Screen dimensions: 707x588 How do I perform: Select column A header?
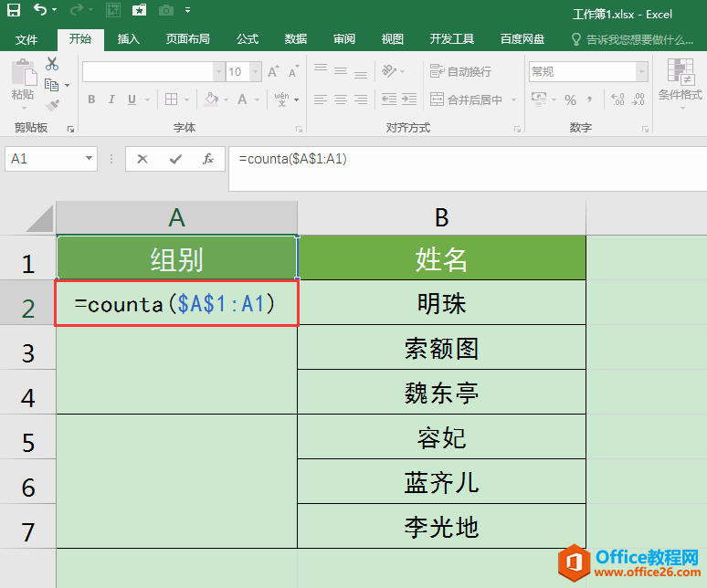pos(177,217)
